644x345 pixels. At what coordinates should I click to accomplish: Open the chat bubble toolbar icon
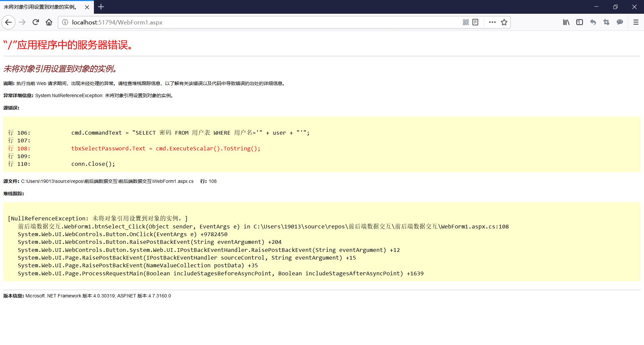(620, 22)
